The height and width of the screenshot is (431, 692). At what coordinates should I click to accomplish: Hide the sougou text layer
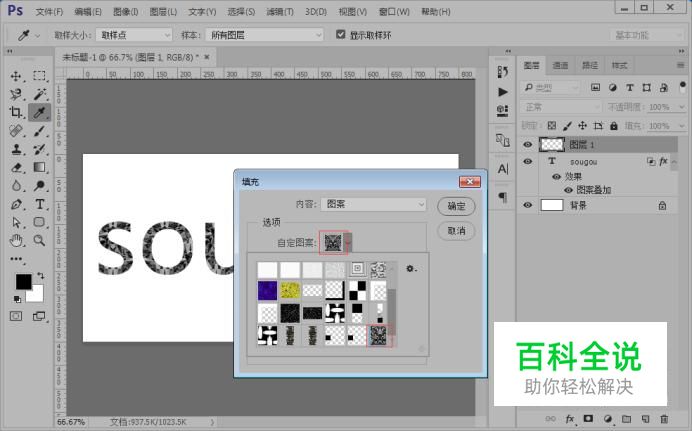tap(527, 161)
